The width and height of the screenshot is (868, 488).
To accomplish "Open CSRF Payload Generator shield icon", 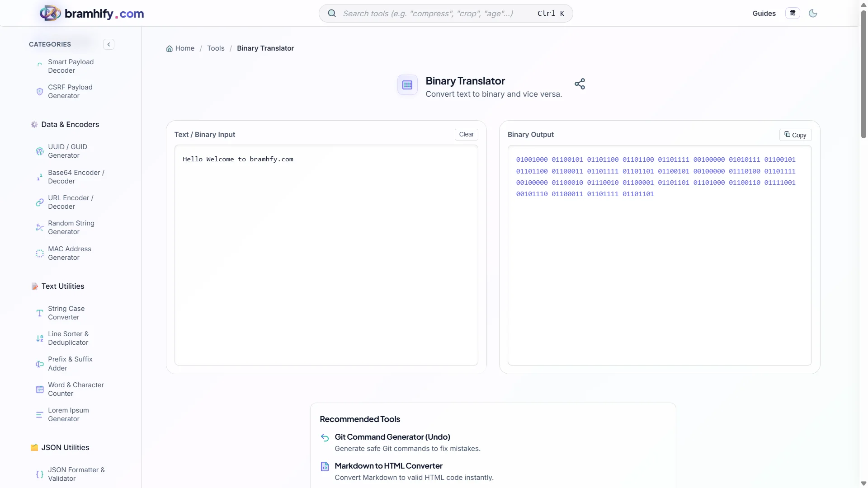I will (x=40, y=92).
